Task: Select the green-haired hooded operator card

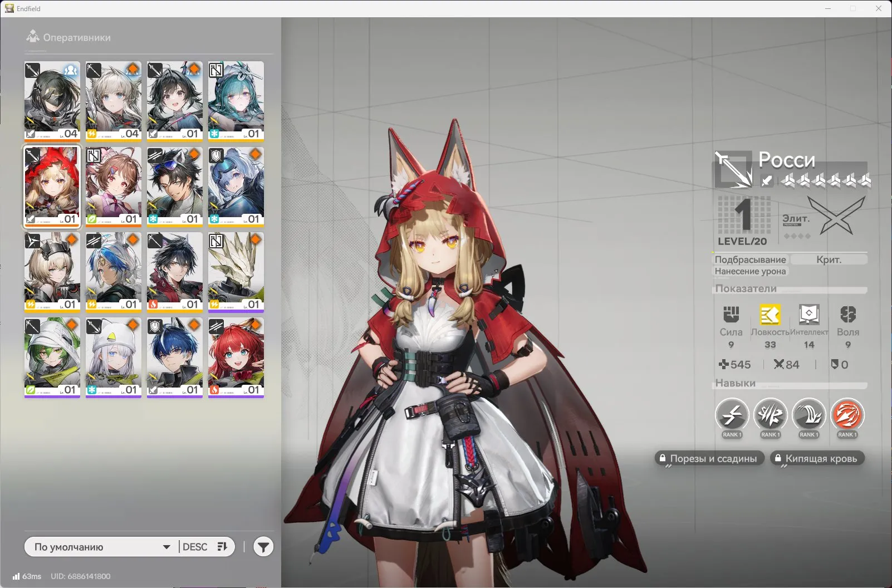Action: coord(52,357)
